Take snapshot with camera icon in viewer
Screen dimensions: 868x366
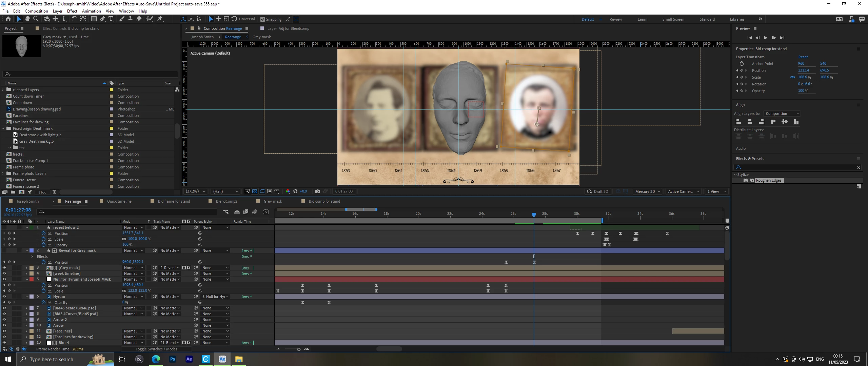point(317,191)
